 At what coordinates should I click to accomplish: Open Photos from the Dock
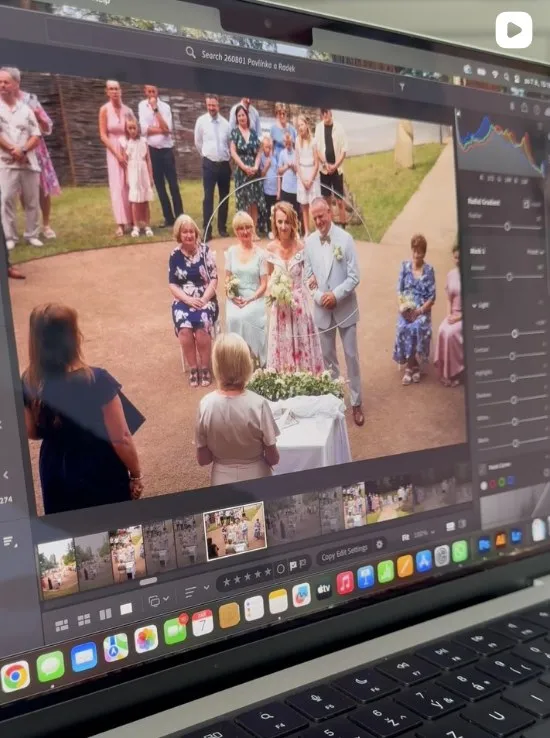(x=146, y=639)
